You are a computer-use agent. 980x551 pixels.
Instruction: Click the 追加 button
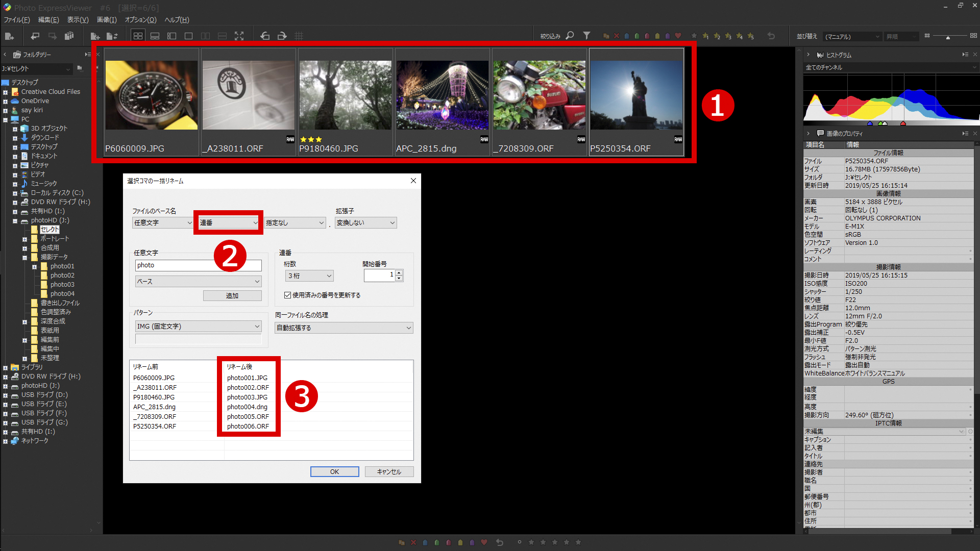click(232, 296)
